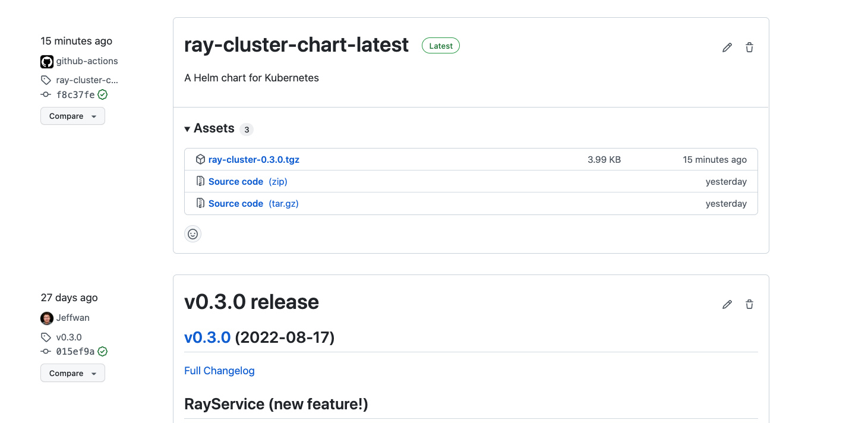The image size is (868, 423).
Task: Download the ray-cluster-0.3.0.tgz asset
Action: click(x=254, y=159)
